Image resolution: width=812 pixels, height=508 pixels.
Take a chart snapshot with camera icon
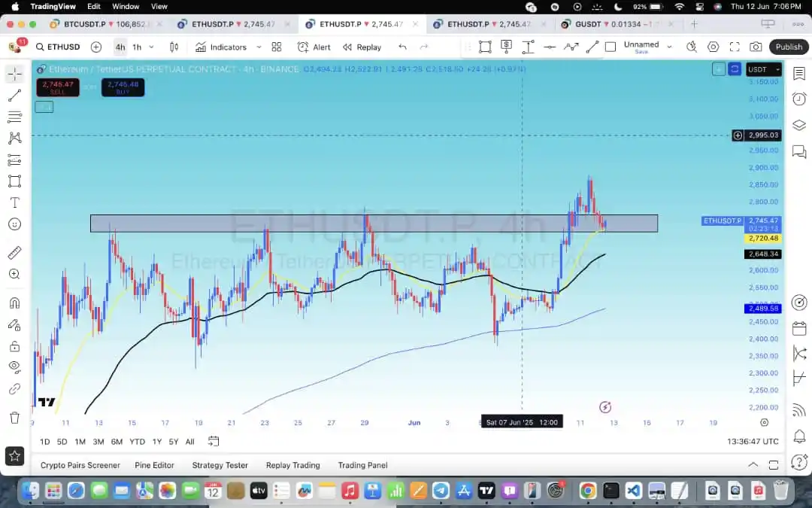click(x=756, y=47)
